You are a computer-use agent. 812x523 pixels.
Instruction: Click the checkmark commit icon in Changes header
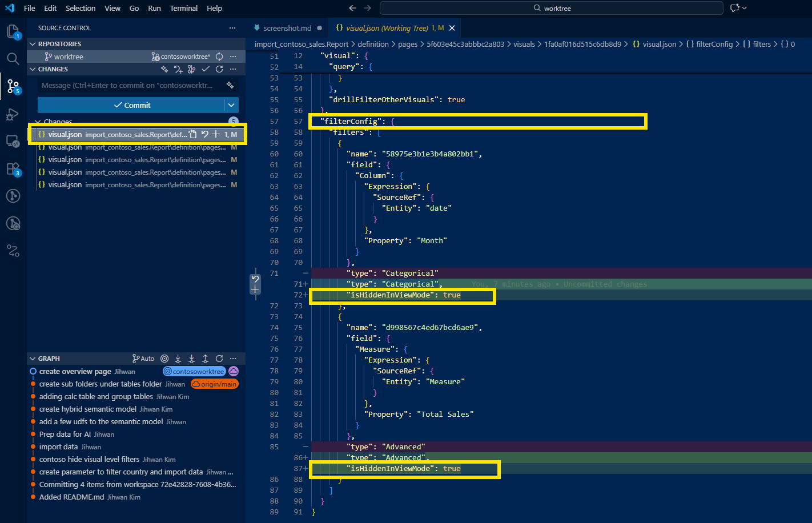(206, 69)
